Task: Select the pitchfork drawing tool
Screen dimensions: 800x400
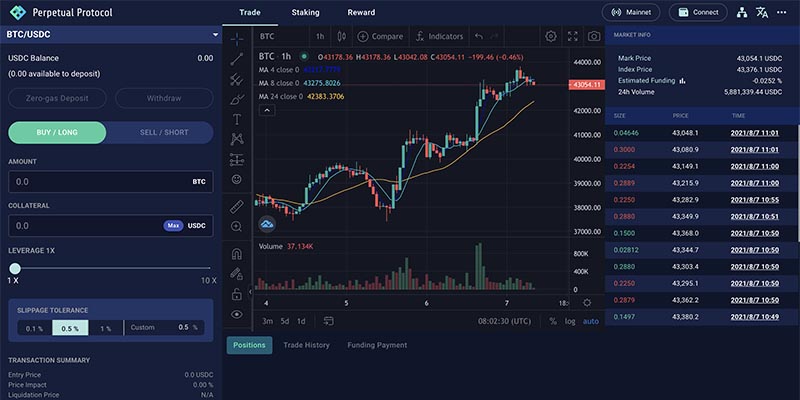Action: click(x=237, y=79)
